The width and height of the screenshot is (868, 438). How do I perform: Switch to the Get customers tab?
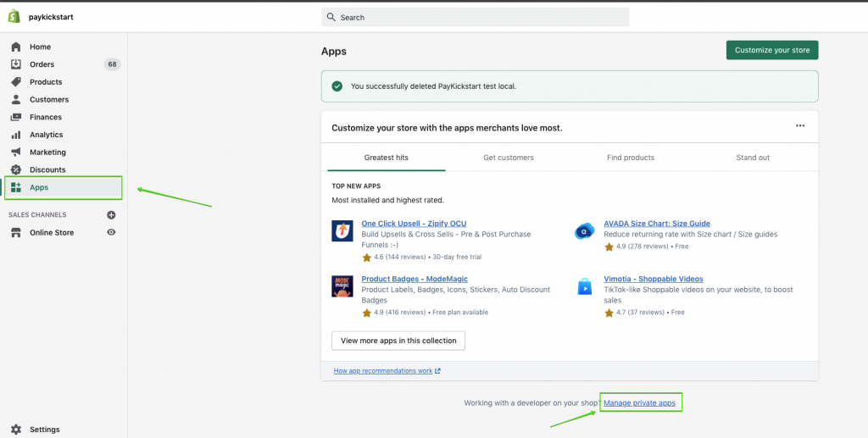[509, 158]
